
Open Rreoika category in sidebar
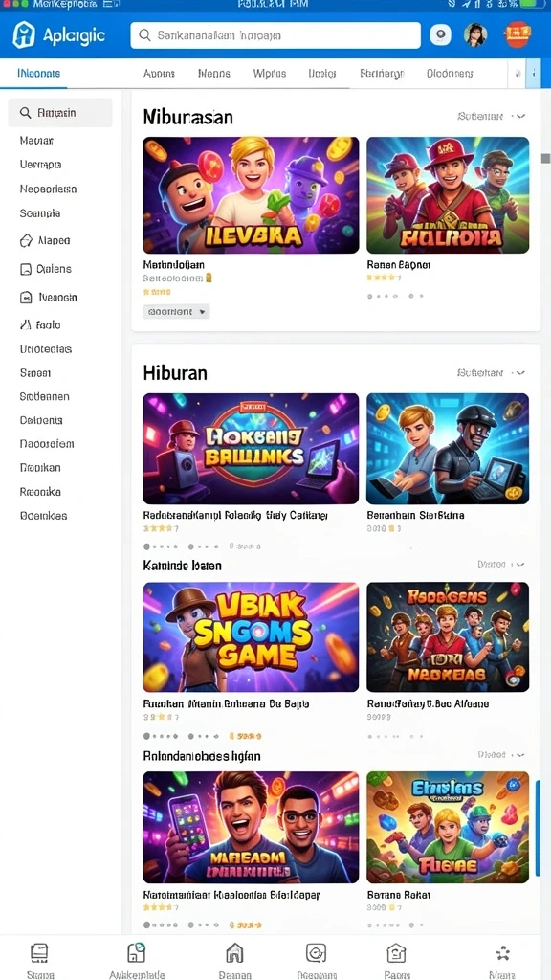click(x=40, y=492)
